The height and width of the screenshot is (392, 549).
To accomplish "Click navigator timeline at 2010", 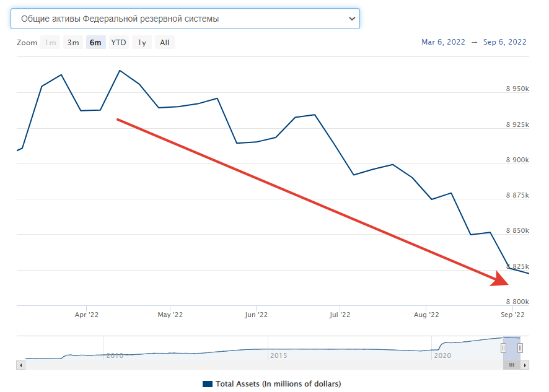I will click(115, 355).
